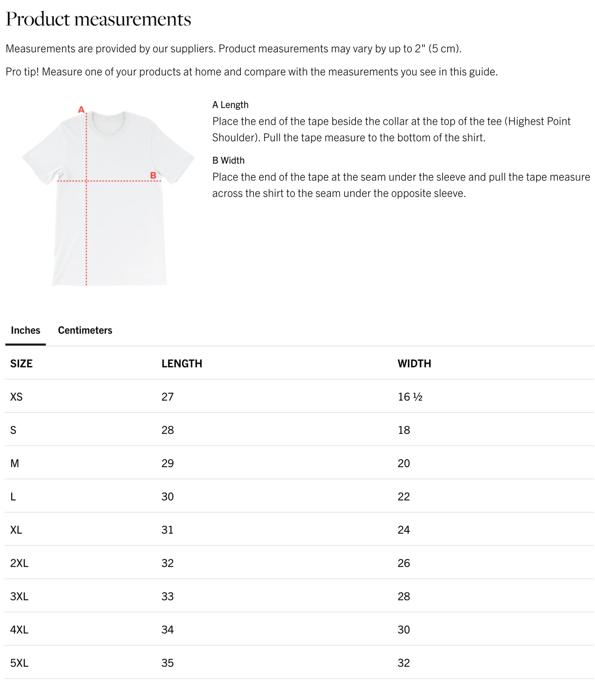This screenshot has height=700, width=595.
Task: Click the red marker B on the shirt diagram
Action: 153,174
